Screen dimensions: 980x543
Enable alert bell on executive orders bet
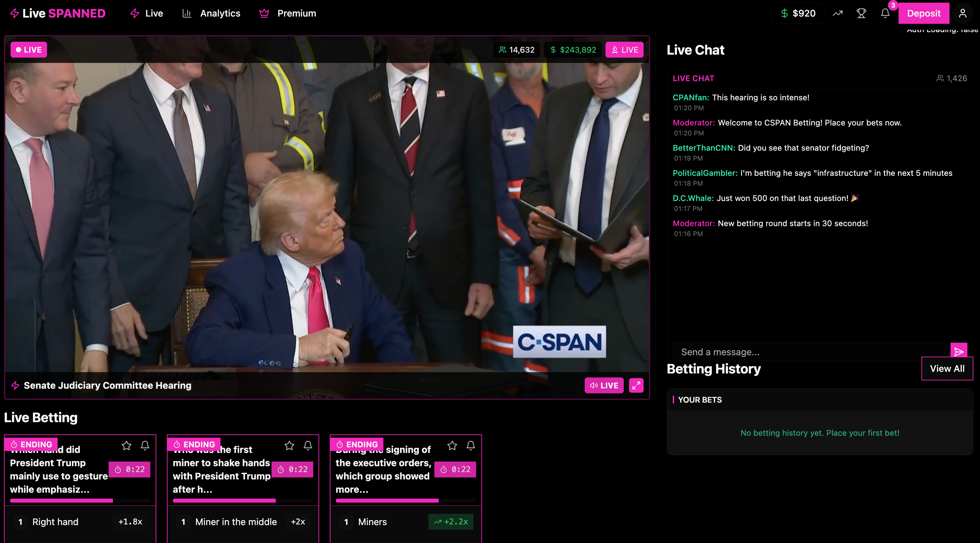(x=470, y=445)
